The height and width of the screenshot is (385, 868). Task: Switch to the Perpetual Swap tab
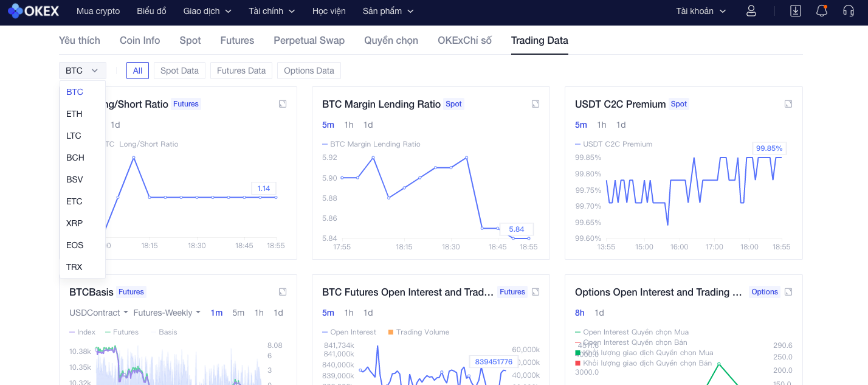pyautogui.click(x=309, y=40)
